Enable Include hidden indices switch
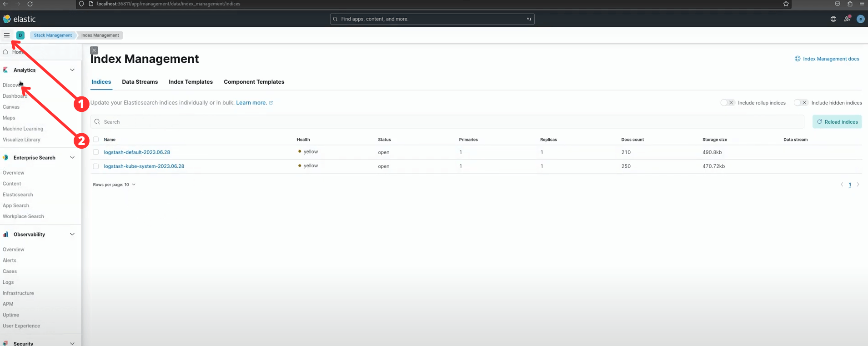 click(800, 103)
